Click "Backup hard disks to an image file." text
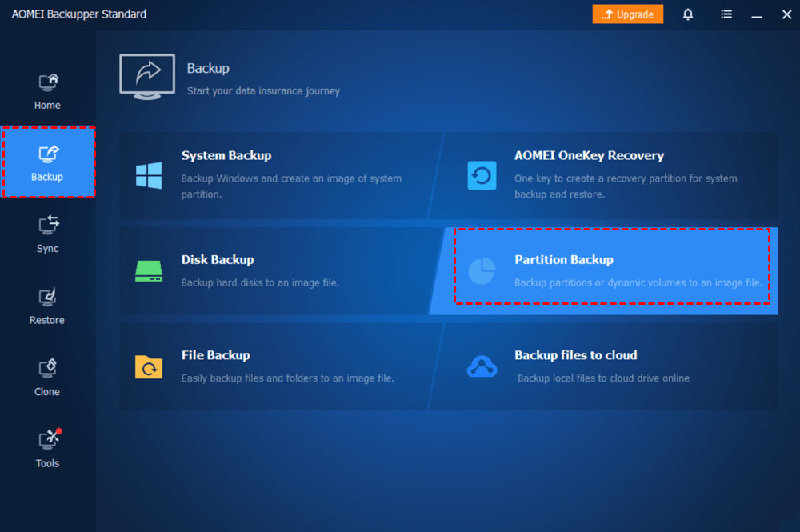Image resolution: width=800 pixels, height=532 pixels. pyautogui.click(x=260, y=282)
